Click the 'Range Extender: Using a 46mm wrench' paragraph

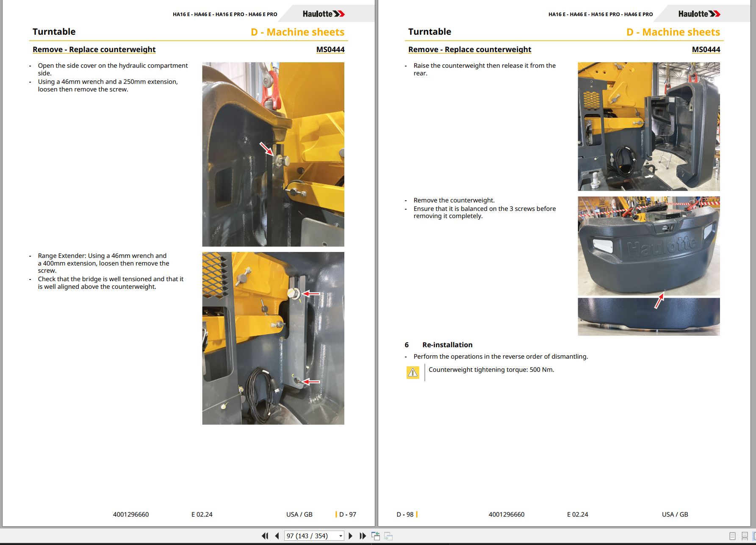click(103, 263)
